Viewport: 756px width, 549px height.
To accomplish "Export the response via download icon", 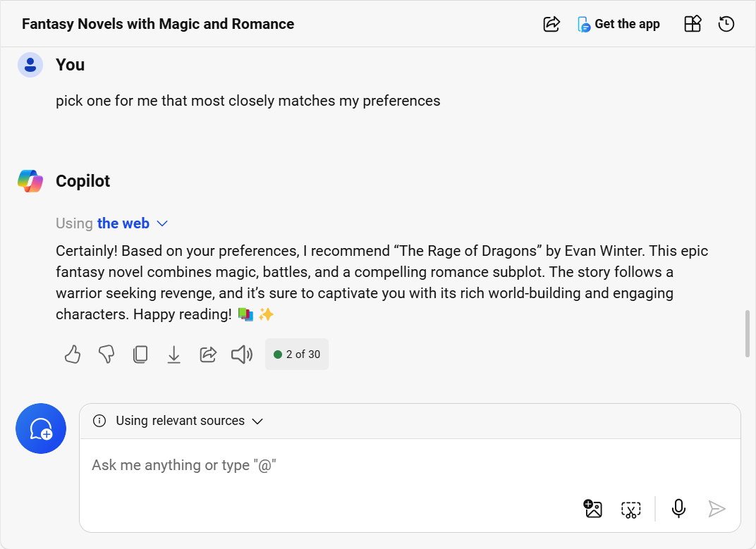I will (x=174, y=354).
